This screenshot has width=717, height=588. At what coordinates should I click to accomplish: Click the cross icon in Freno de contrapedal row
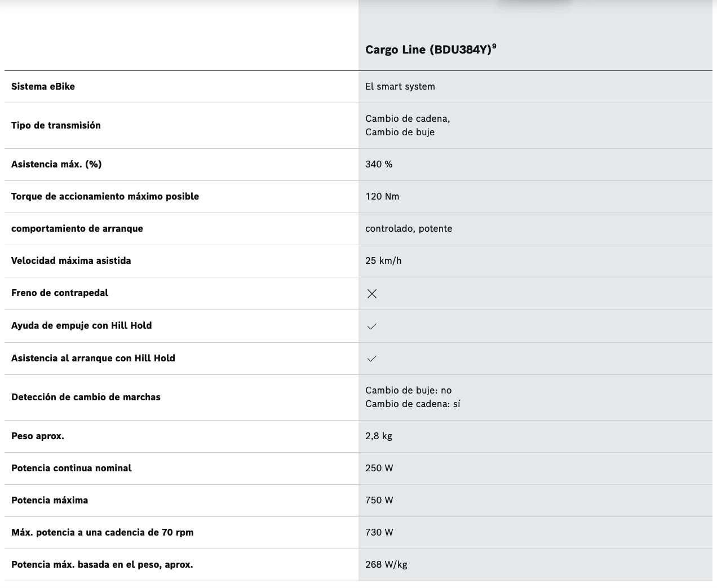point(372,294)
